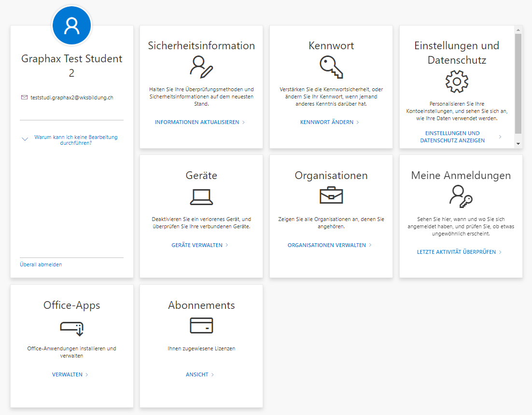The width and height of the screenshot is (532, 415).
Task: Click the credit card icon in Abonnements
Action: [x=201, y=326]
